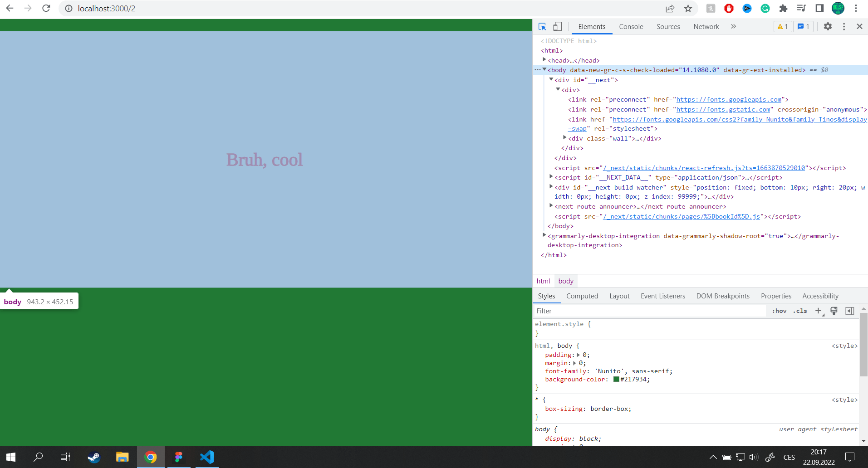868x468 pixels.
Task: Click the blue round extension icon
Action: pos(747,9)
